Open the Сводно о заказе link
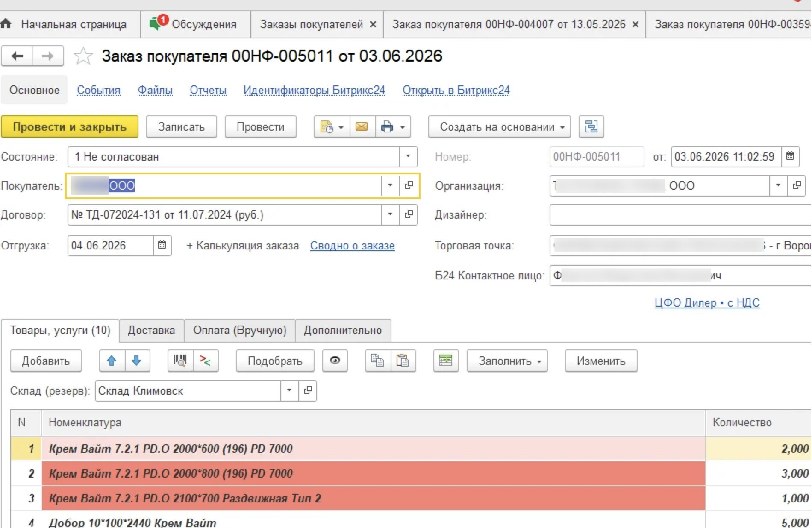Screen dimensions: 812x528 point(352,246)
